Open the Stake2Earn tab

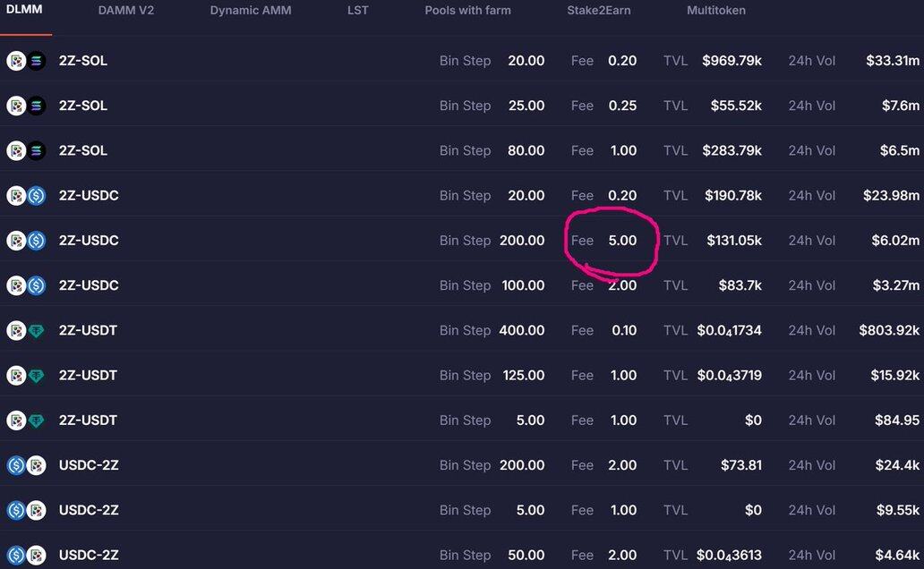[598, 11]
